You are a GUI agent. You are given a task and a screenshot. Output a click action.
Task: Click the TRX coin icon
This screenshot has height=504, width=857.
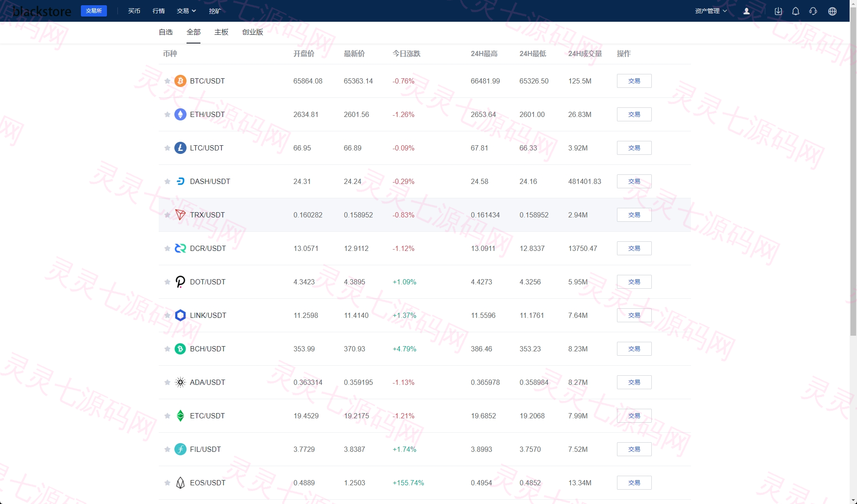[x=180, y=215]
